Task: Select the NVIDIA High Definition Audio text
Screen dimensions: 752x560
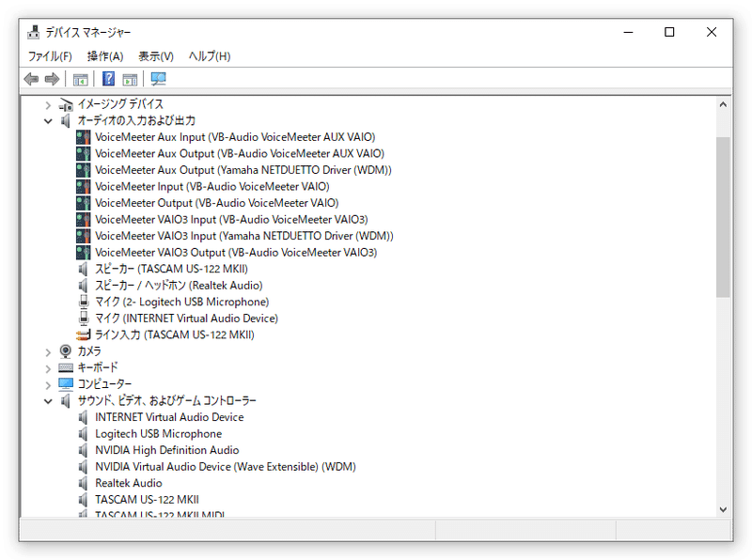Action: (x=167, y=450)
